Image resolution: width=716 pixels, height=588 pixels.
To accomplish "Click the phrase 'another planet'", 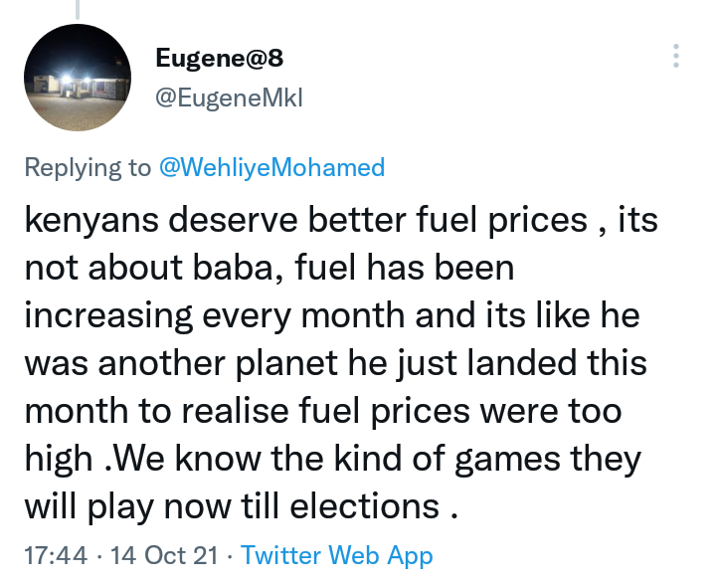I will coord(218,364).
